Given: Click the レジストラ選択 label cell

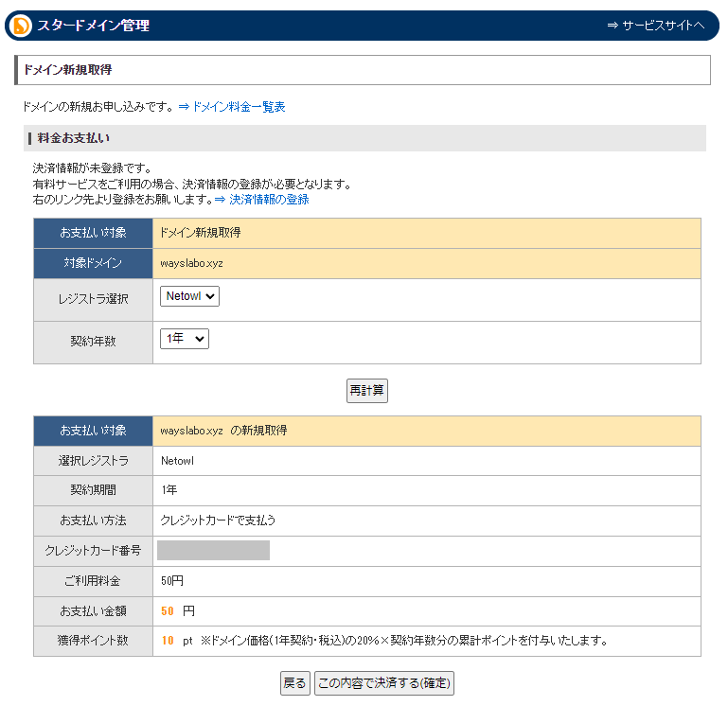Looking at the screenshot, I should point(94,300).
